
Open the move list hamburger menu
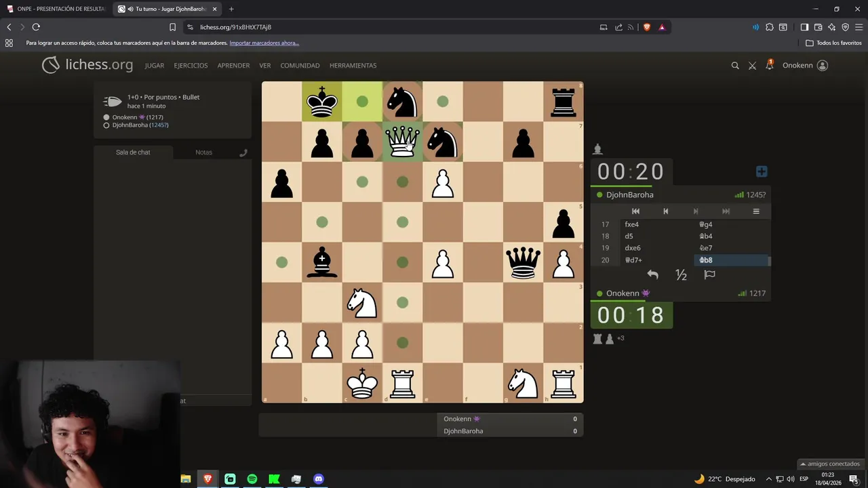pyautogui.click(x=756, y=211)
